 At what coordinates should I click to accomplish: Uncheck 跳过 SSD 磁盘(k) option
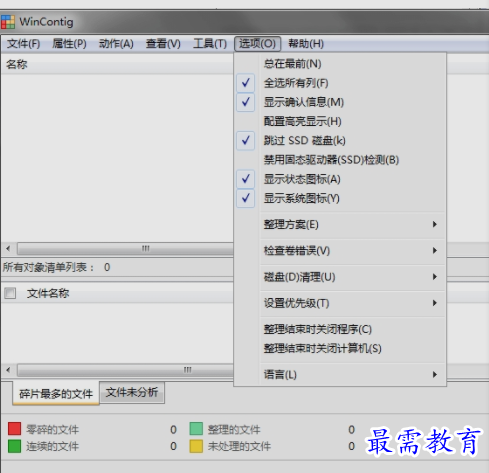[340, 141]
